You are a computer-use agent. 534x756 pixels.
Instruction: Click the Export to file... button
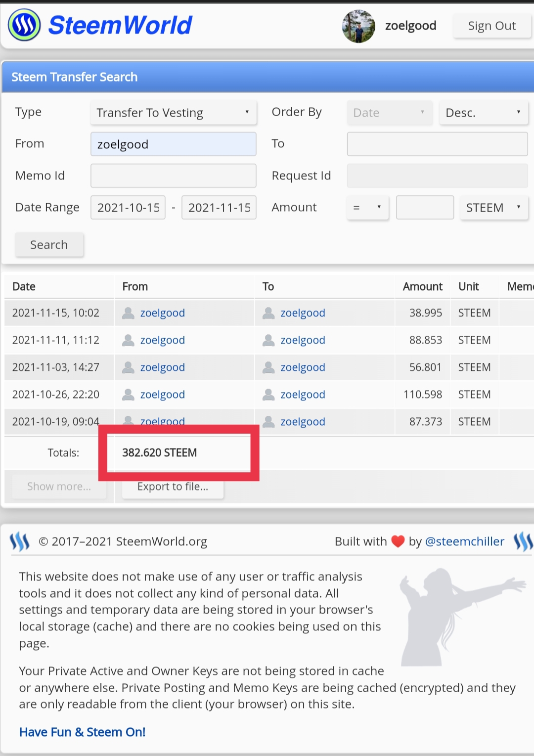tap(173, 487)
